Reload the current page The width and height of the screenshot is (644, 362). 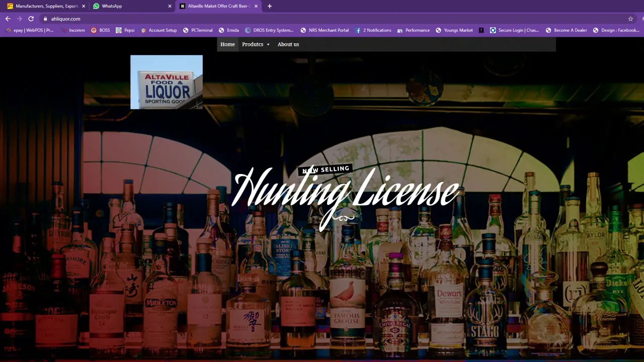click(31, 19)
